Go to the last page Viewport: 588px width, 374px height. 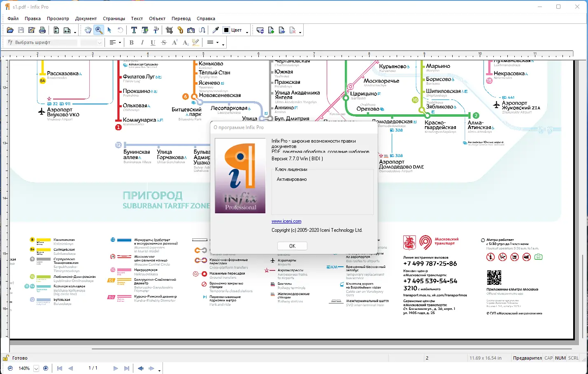[x=127, y=368]
